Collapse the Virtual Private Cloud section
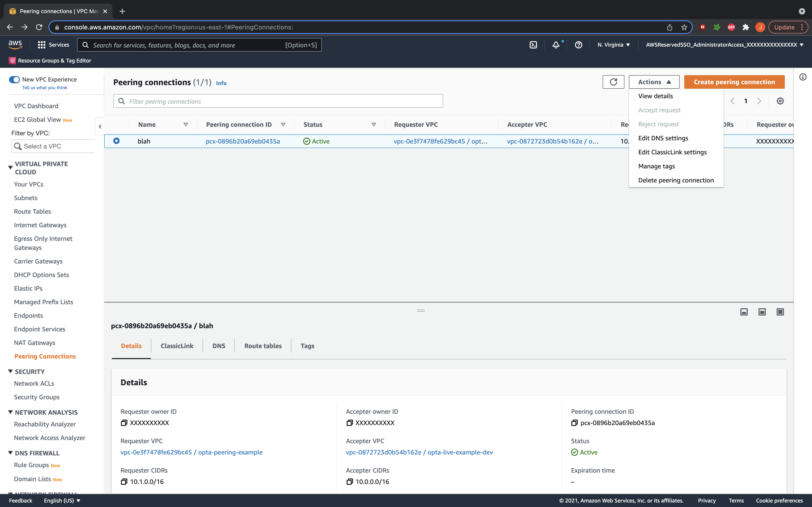 [10, 167]
